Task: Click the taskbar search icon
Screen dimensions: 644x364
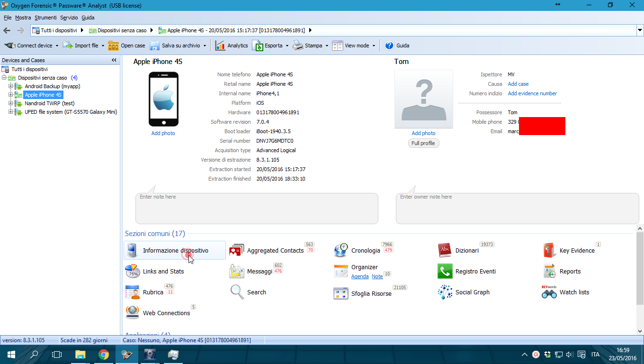Action: [34, 354]
